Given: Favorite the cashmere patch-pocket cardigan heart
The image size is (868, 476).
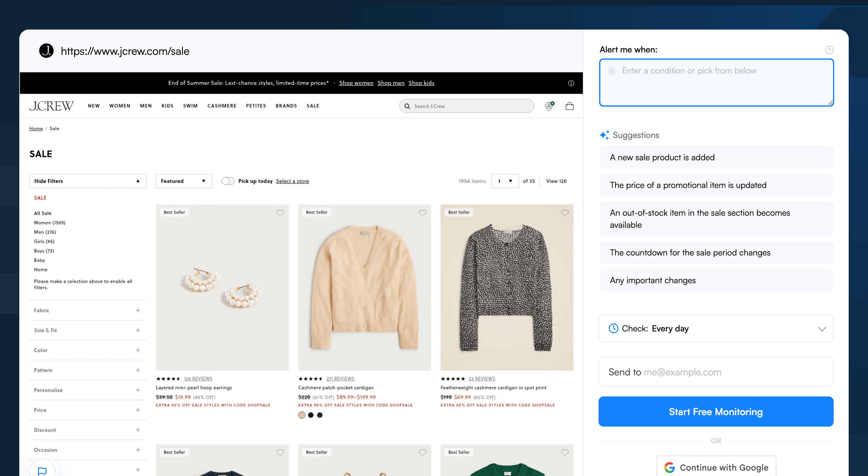Looking at the screenshot, I should pos(422,213).
